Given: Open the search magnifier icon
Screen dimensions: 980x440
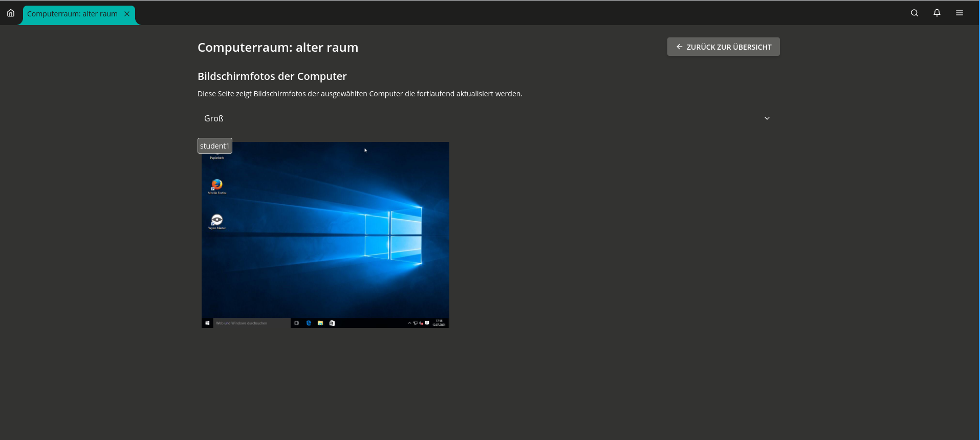Looking at the screenshot, I should [x=914, y=13].
